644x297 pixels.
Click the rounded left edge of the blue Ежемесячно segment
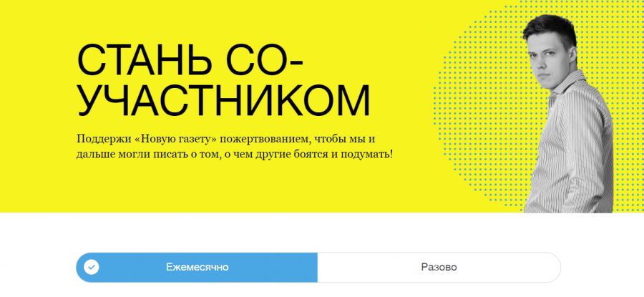pos(80,268)
